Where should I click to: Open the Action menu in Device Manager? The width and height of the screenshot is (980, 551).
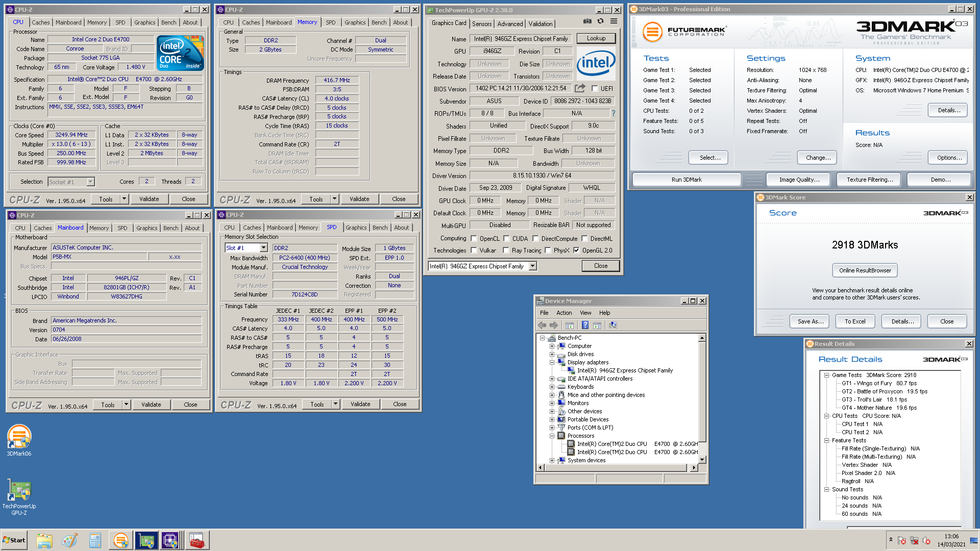coord(563,313)
